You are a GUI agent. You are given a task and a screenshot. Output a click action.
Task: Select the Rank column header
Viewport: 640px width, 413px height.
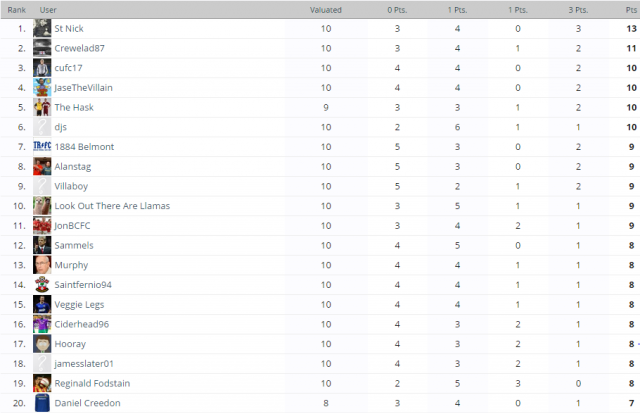coord(17,10)
